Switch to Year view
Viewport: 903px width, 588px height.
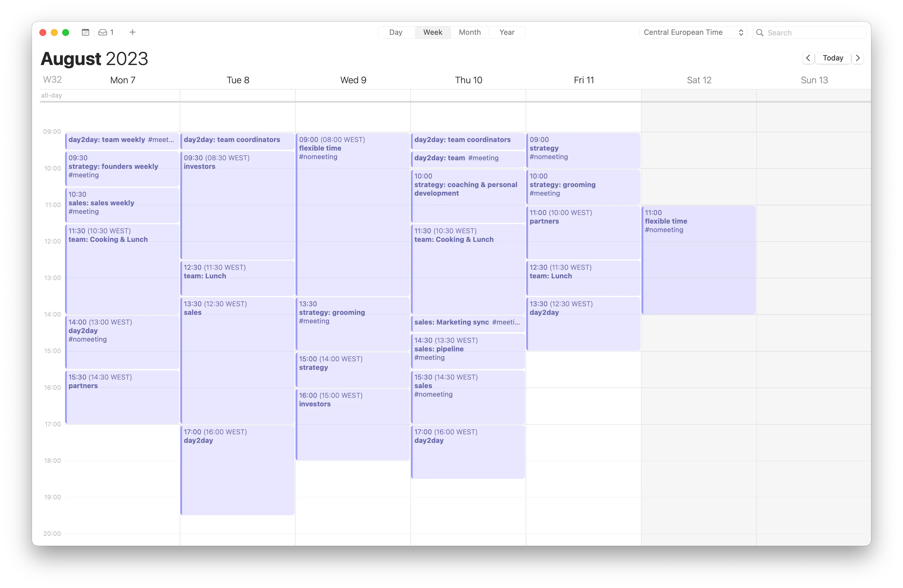coord(507,33)
